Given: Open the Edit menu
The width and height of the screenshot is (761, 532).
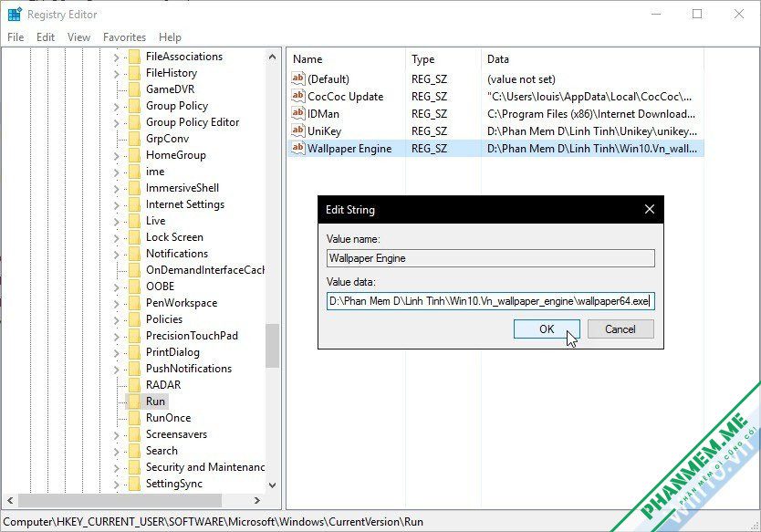Looking at the screenshot, I should (x=46, y=37).
